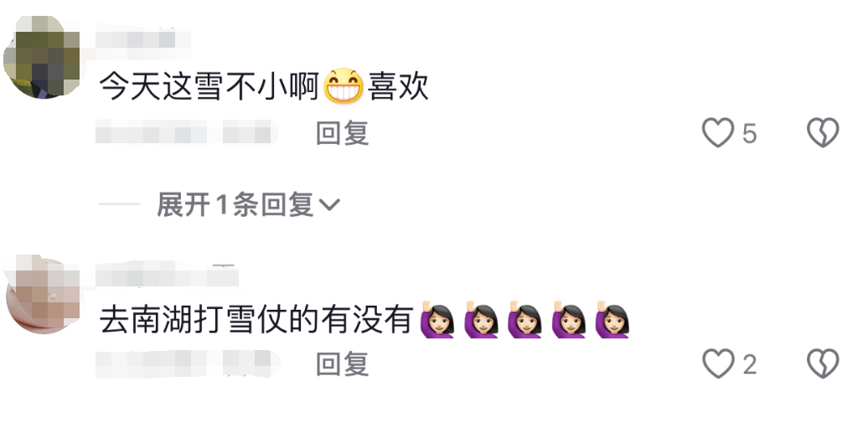Click the middle raising-hand woman emoji
The image size is (868, 443).
pos(524,320)
